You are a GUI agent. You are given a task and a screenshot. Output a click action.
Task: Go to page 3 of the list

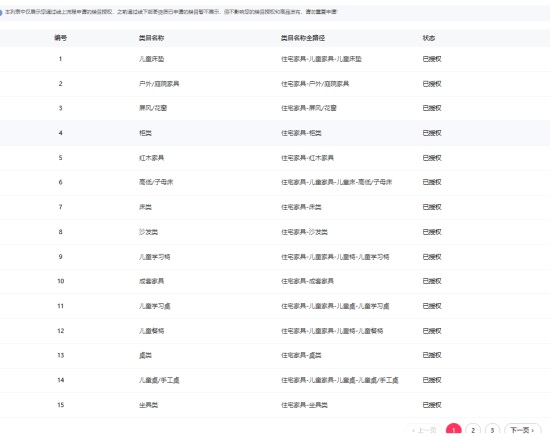click(x=492, y=430)
